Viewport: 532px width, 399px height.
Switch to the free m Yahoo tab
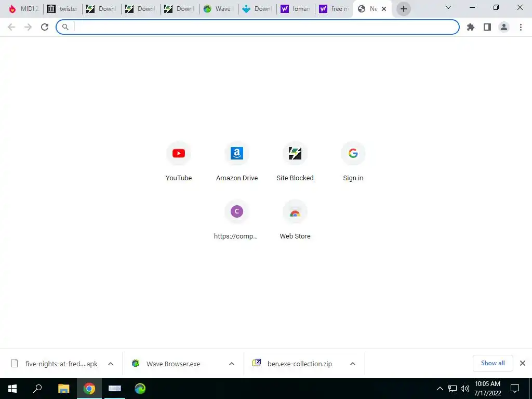(335, 9)
